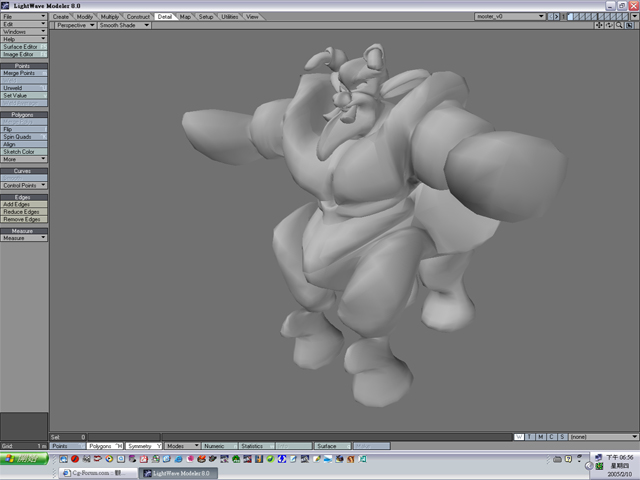Click the language bar help icon
This screenshot has width=640, height=480.
568,459
